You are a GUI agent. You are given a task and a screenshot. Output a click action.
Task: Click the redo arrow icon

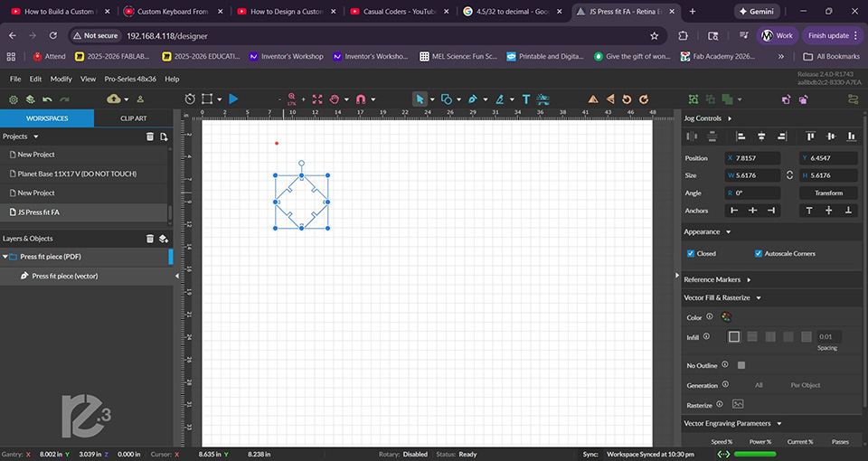65,99
